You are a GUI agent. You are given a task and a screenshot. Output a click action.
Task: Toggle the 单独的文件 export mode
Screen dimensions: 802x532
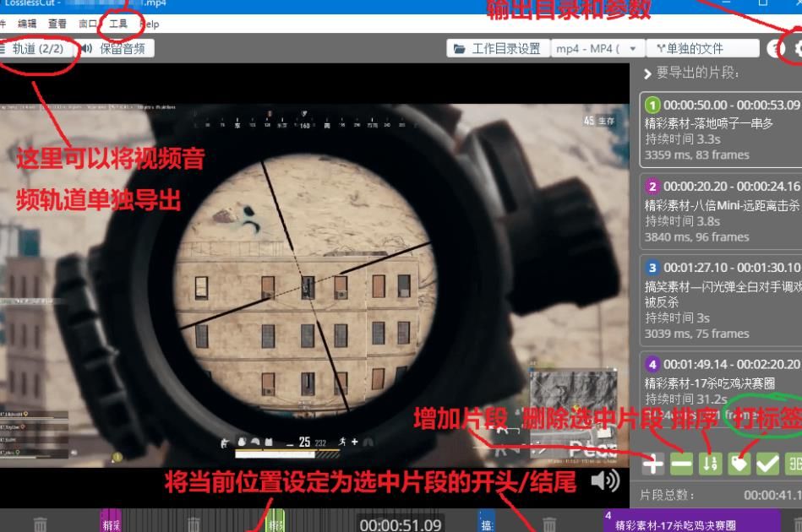[701, 48]
